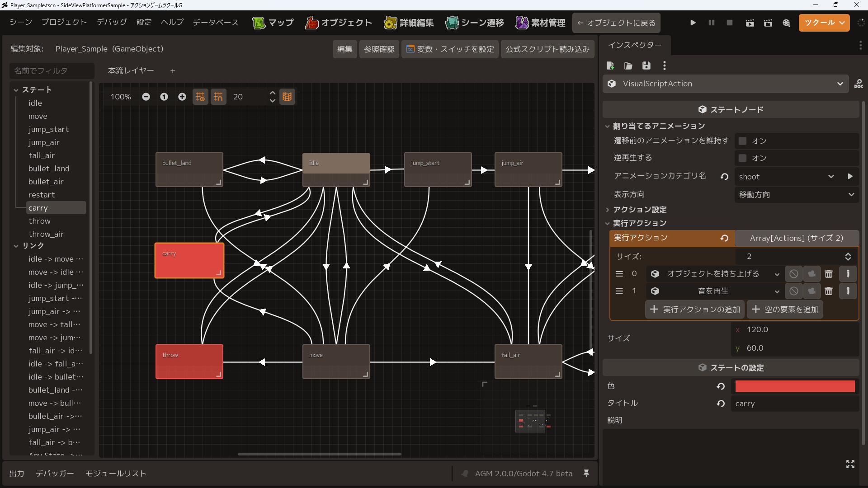Run the project with the play button
Image resolution: width=868 pixels, height=488 pixels.
click(x=693, y=23)
